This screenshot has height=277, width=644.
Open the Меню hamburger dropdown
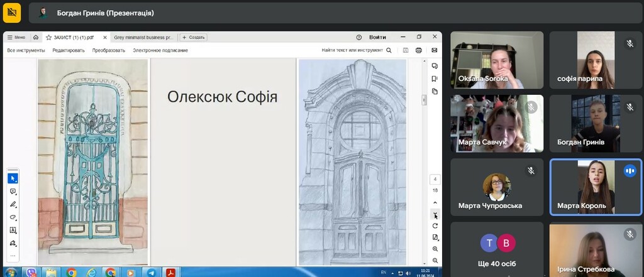click(16, 37)
